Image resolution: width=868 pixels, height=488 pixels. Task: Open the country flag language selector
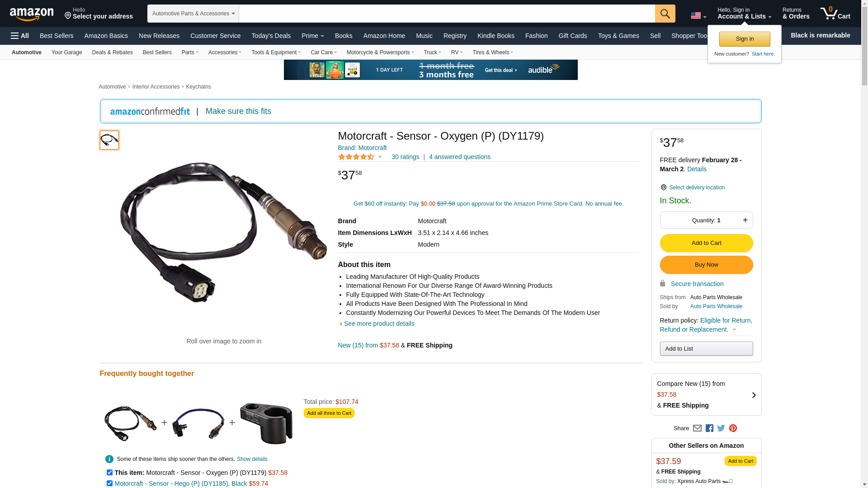pyautogui.click(x=698, y=16)
